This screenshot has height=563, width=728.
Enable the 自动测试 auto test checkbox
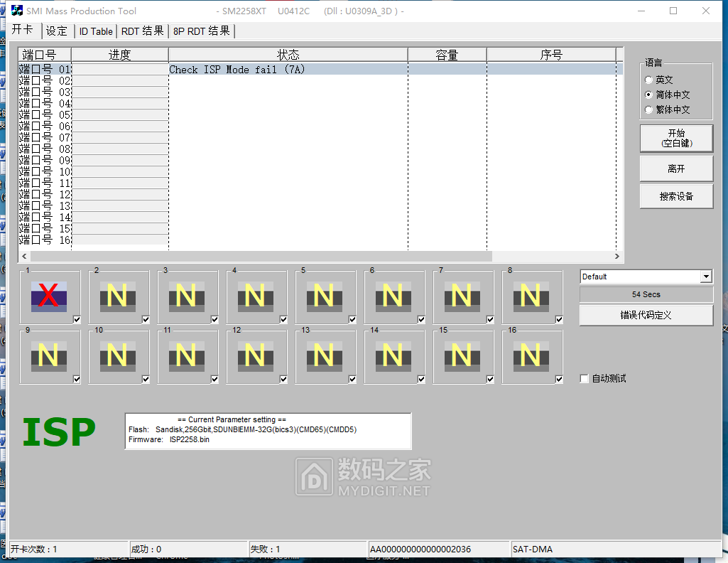584,379
